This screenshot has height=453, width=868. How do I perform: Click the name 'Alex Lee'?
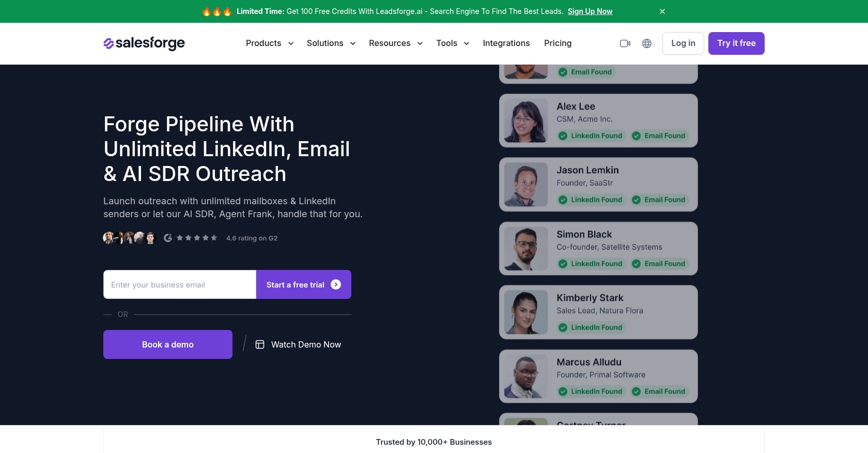tap(576, 107)
